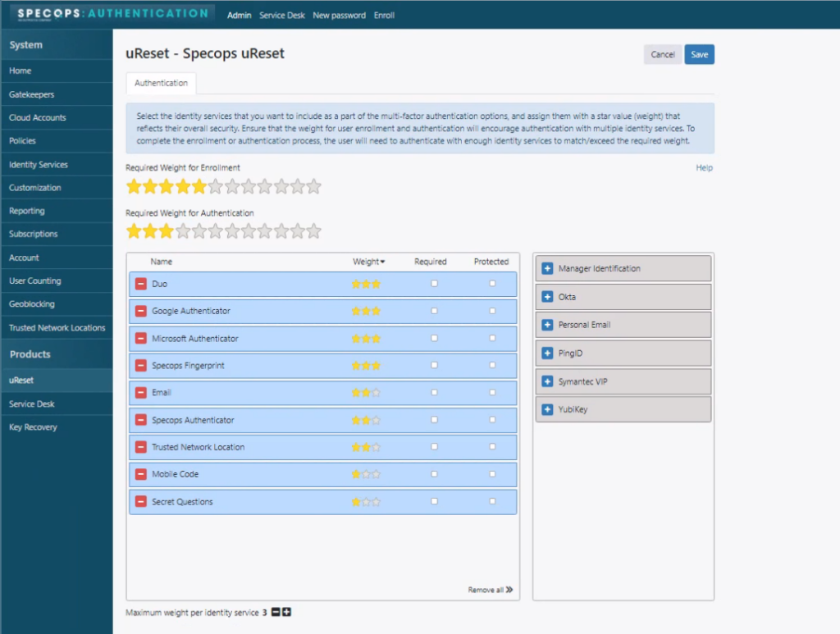The height and width of the screenshot is (634, 840).
Task: Check Protected for Email
Action: [x=492, y=392]
